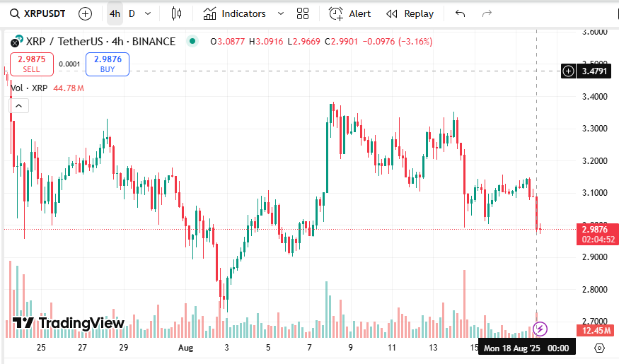The width and height of the screenshot is (619, 364).
Task: Start bar Replay mode
Action: click(410, 13)
